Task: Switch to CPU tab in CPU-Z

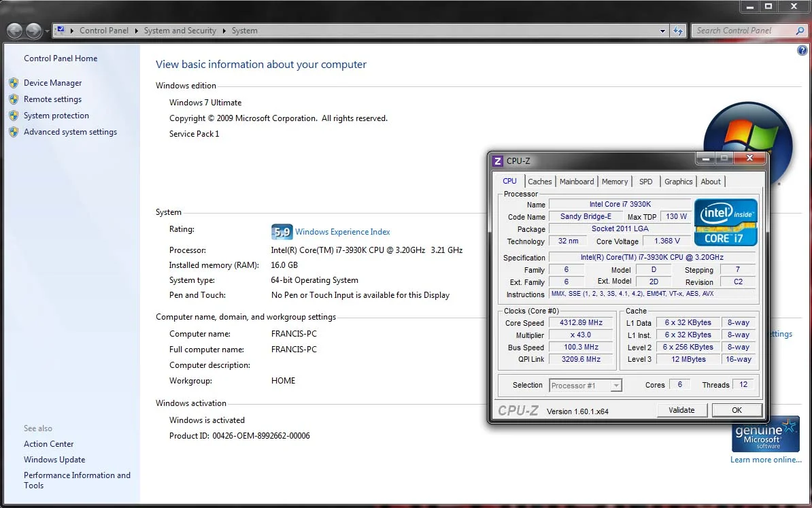Action: point(509,182)
